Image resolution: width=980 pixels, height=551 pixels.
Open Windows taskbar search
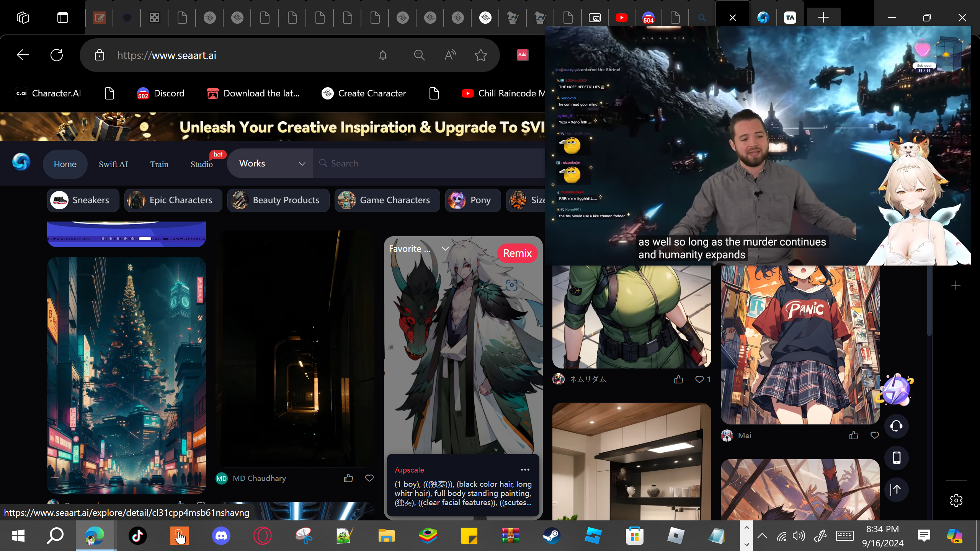pos(55,536)
